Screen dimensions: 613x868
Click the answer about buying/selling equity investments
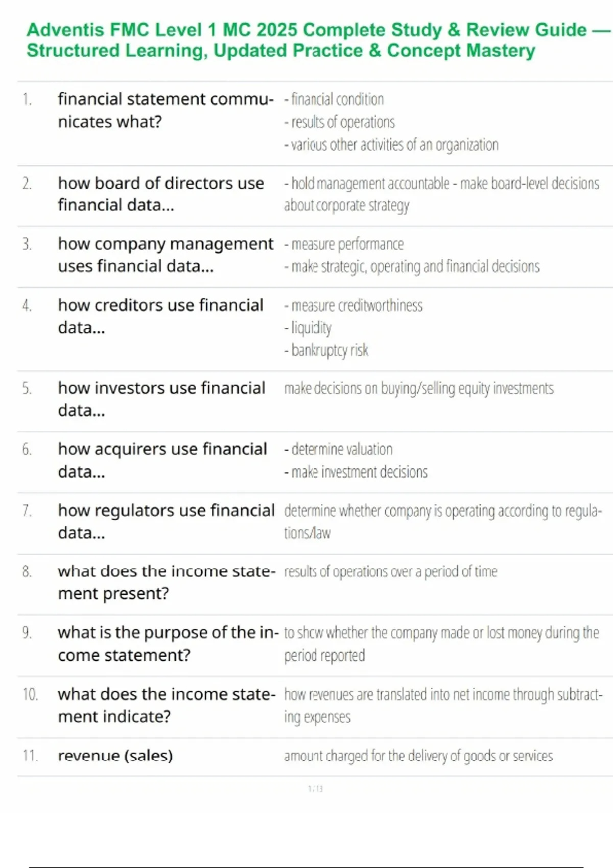pos(418,389)
